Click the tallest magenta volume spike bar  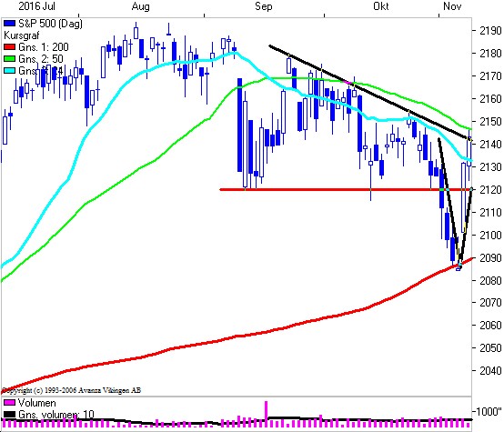[x=267, y=410]
